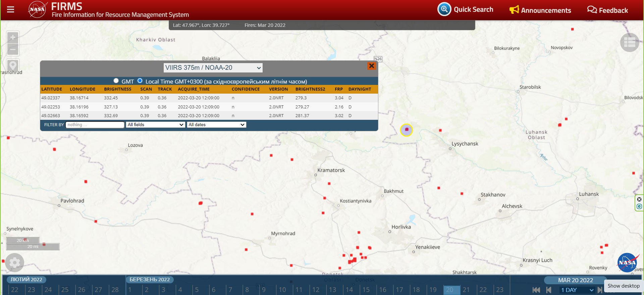Close the side widget X icon
Image resolution: width=644 pixels, height=295 pixels.
point(639,199)
